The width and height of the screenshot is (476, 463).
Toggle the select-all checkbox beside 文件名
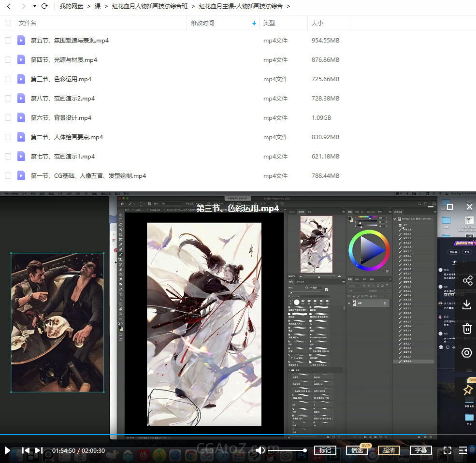[8, 23]
